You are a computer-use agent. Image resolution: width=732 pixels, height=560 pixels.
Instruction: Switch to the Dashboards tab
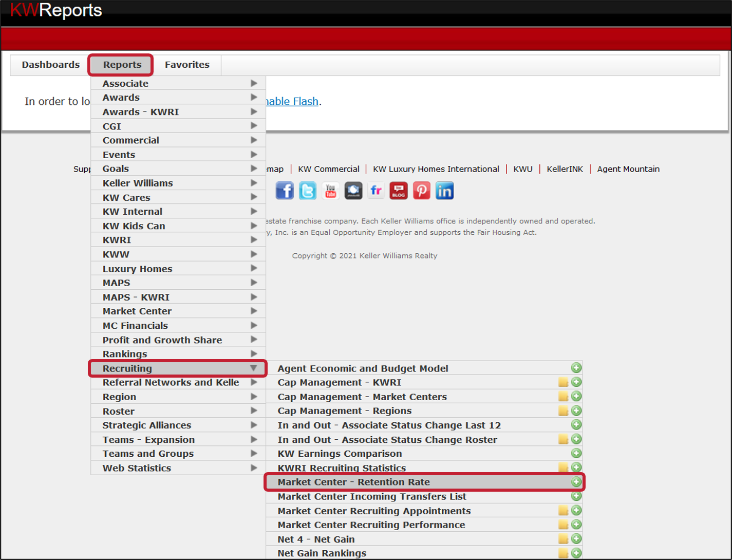pos(51,65)
